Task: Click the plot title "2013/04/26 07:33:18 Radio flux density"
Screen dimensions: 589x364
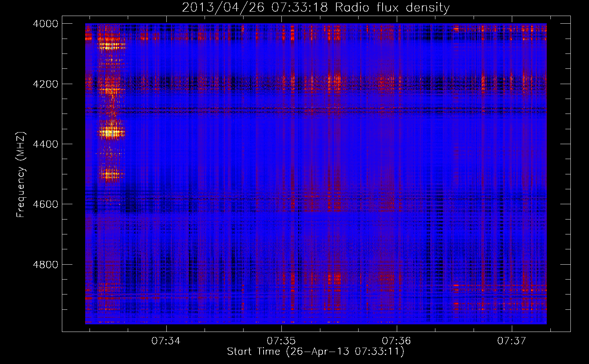Action: point(316,8)
